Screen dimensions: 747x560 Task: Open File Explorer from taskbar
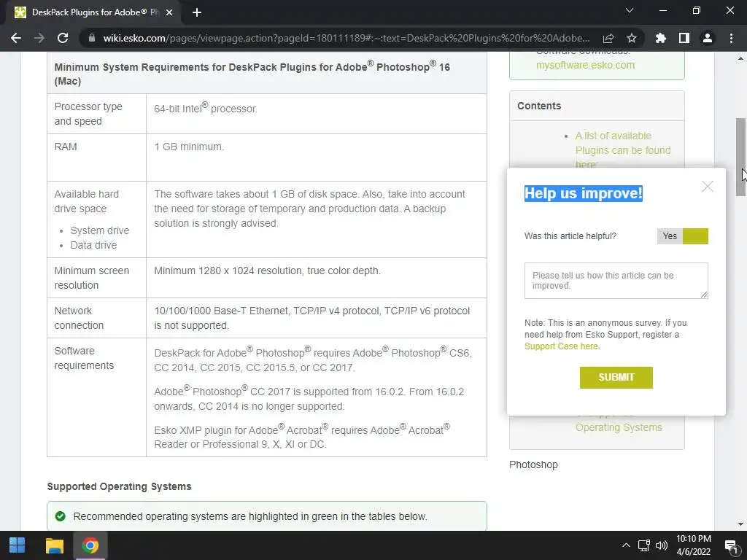54,545
